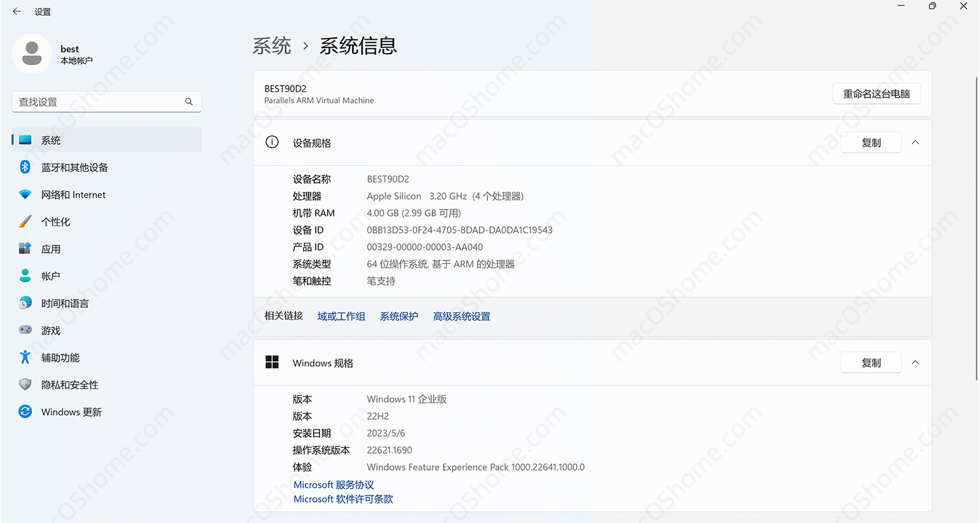This screenshot has width=980, height=523.
Task: Click the best user account avatar
Action: coord(32,53)
